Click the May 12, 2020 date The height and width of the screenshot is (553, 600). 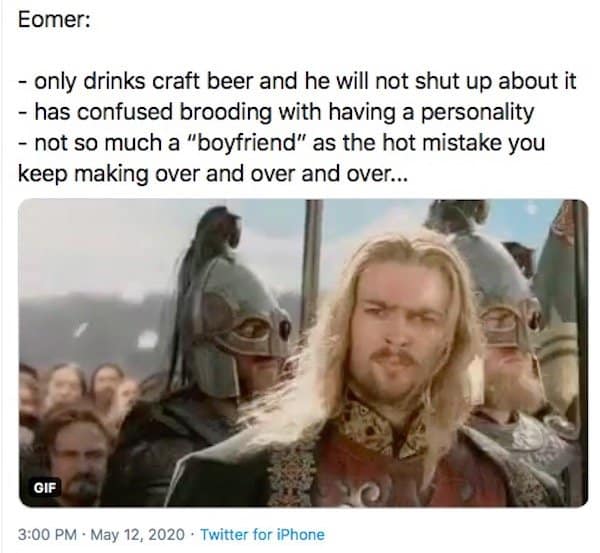(146, 534)
